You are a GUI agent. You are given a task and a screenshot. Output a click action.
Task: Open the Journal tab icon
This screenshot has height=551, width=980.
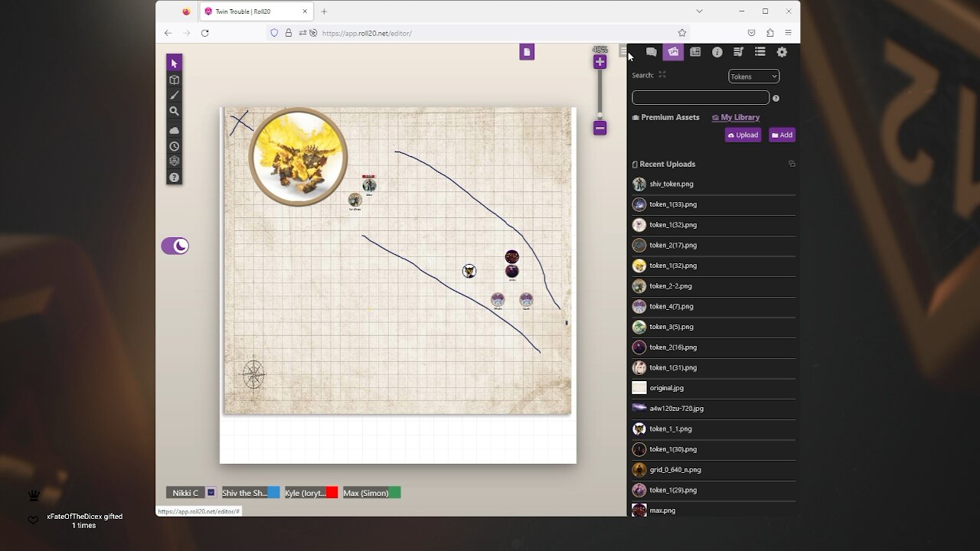[695, 52]
